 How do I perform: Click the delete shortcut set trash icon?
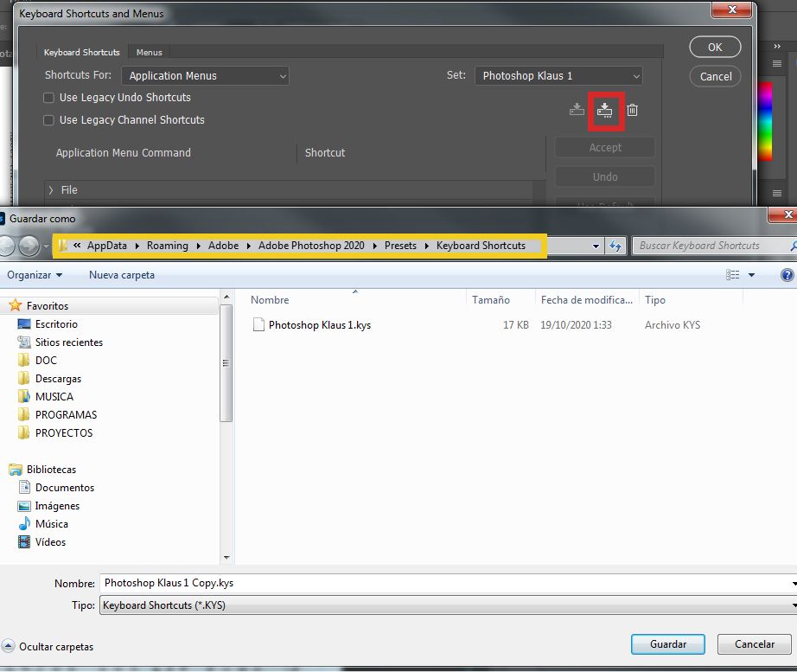tap(632, 109)
